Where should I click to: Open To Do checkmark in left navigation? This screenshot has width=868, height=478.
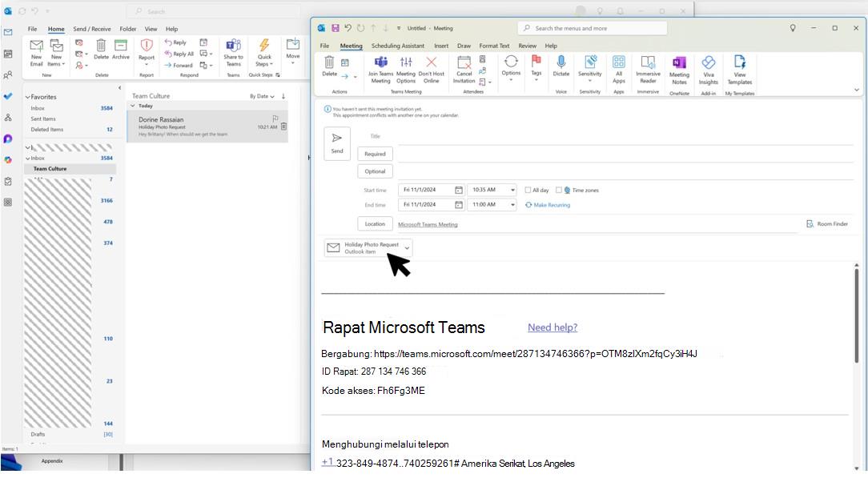8,96
